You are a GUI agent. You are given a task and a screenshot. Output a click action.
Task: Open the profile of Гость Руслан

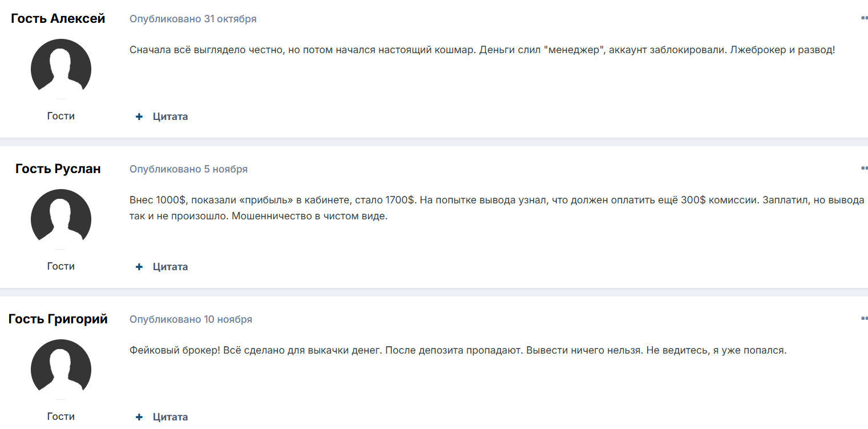pos(54,169)
